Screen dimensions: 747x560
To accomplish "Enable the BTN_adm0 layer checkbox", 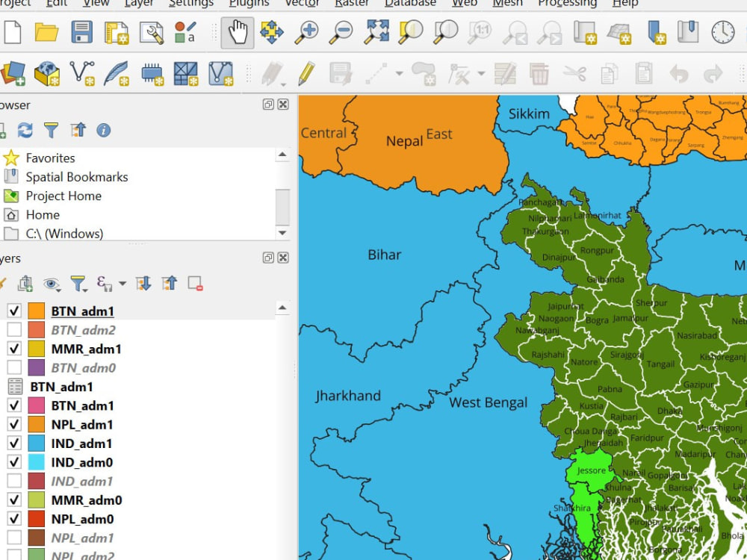I will coord(14,367).
